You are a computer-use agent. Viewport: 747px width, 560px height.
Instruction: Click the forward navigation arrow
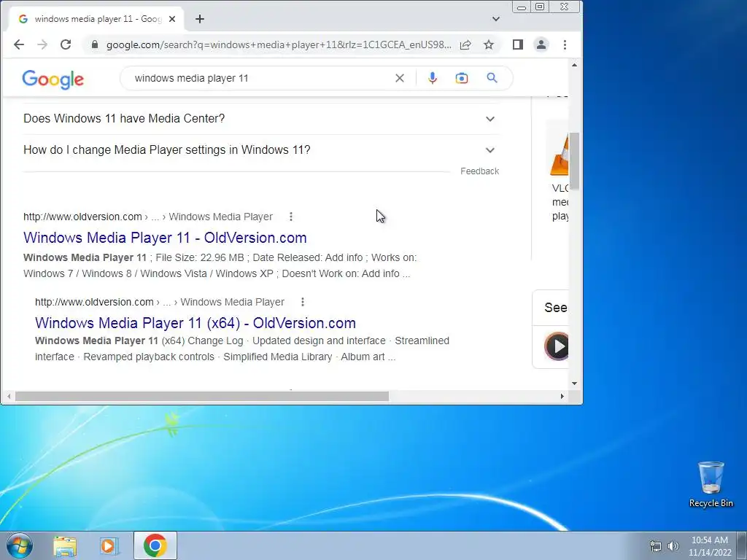pos(42,44)
